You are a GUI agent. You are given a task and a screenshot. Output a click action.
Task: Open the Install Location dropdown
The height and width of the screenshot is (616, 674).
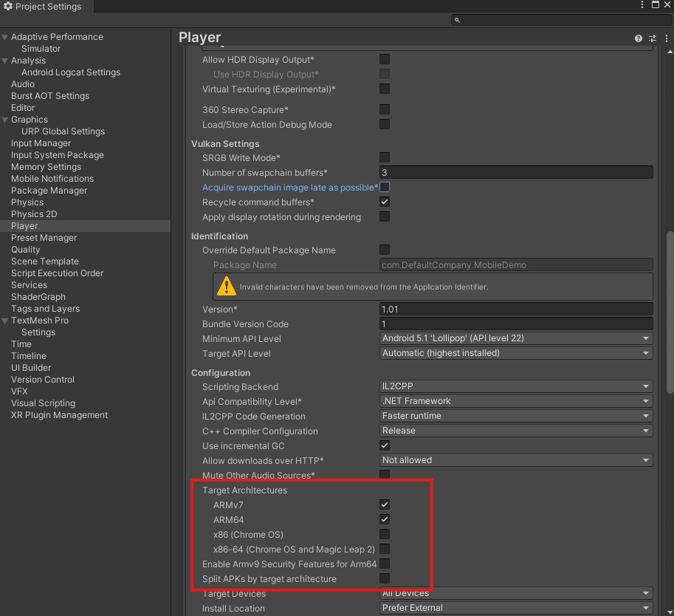pos(516,608)
